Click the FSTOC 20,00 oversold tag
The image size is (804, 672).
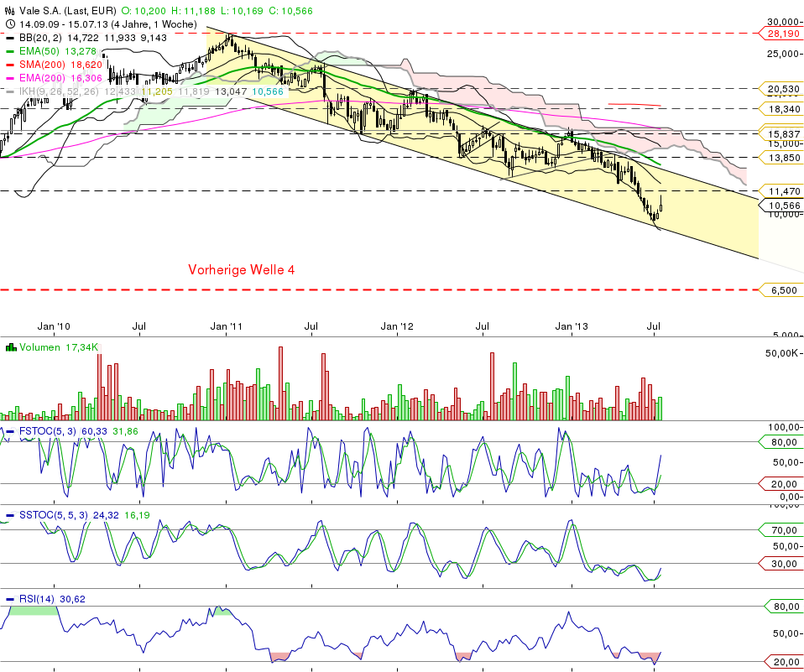pyautogui.click(x=781, y=484)
